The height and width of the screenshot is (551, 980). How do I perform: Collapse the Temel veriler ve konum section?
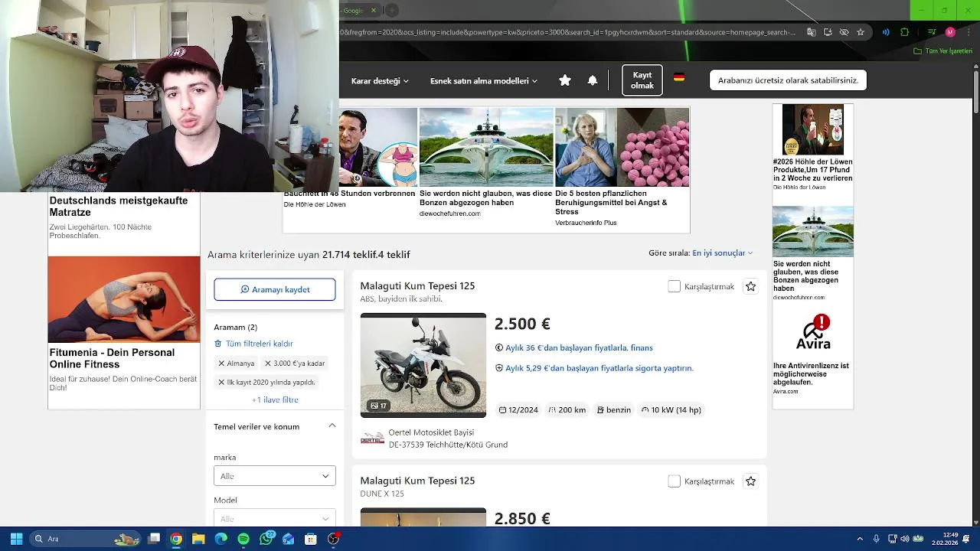tap(332, 425)
